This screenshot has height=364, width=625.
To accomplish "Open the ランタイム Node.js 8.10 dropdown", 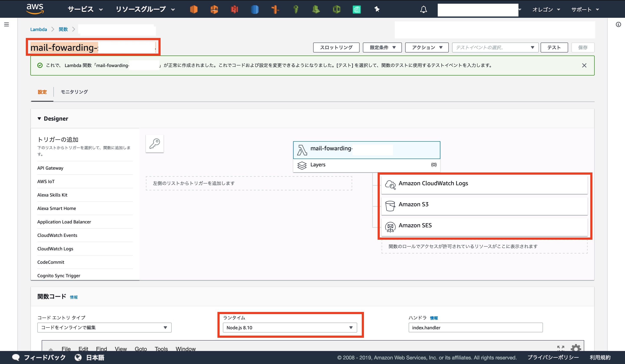I will tap(290, 328).
